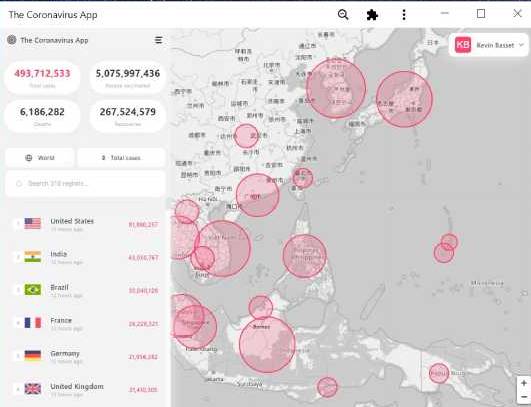Click the Japan case bubble on map
531x407 pixels.
[404, 99]
